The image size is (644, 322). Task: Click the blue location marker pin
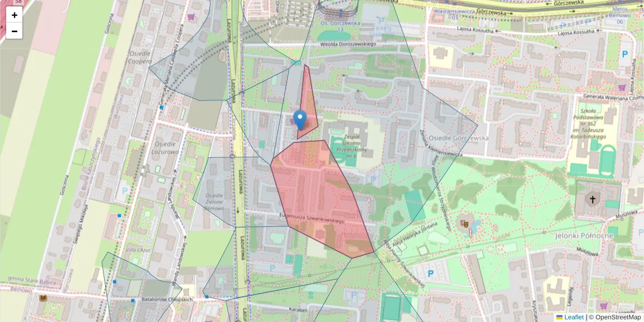click(x=301, y=119)
